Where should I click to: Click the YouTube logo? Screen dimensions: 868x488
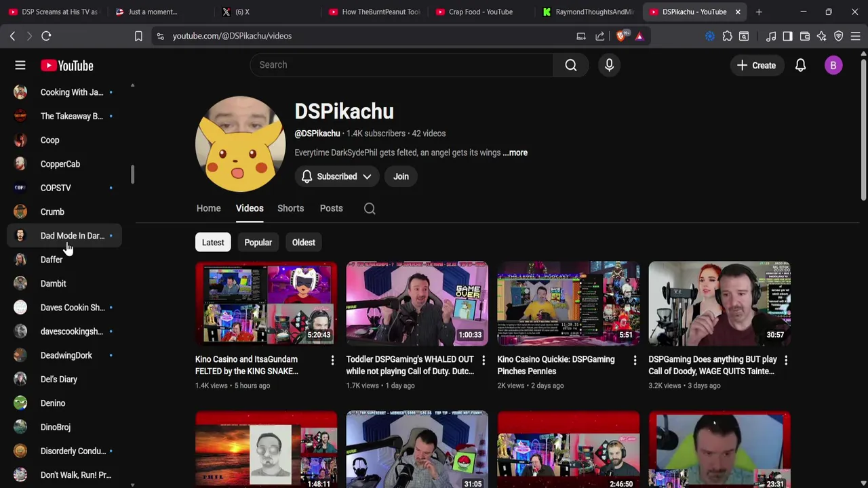tap(66, 66)
